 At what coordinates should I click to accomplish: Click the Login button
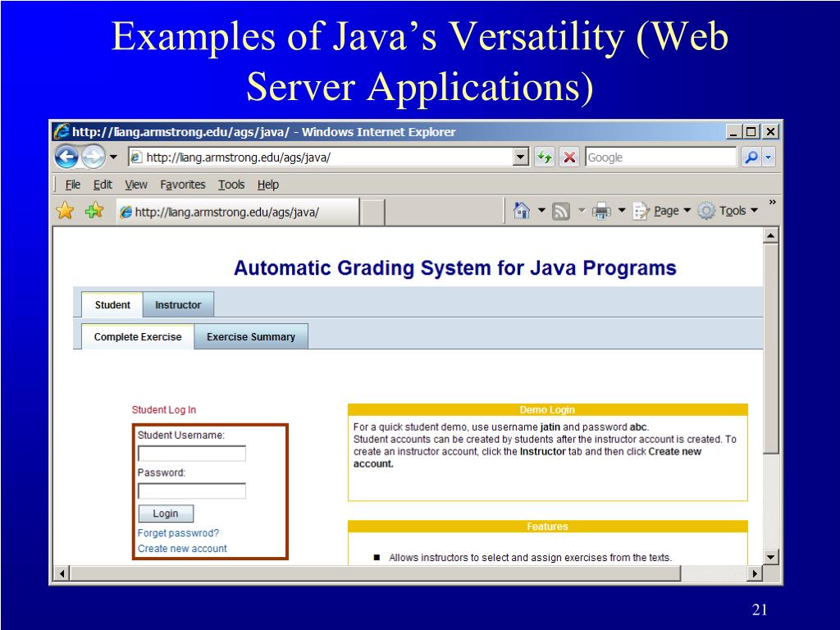166,514
